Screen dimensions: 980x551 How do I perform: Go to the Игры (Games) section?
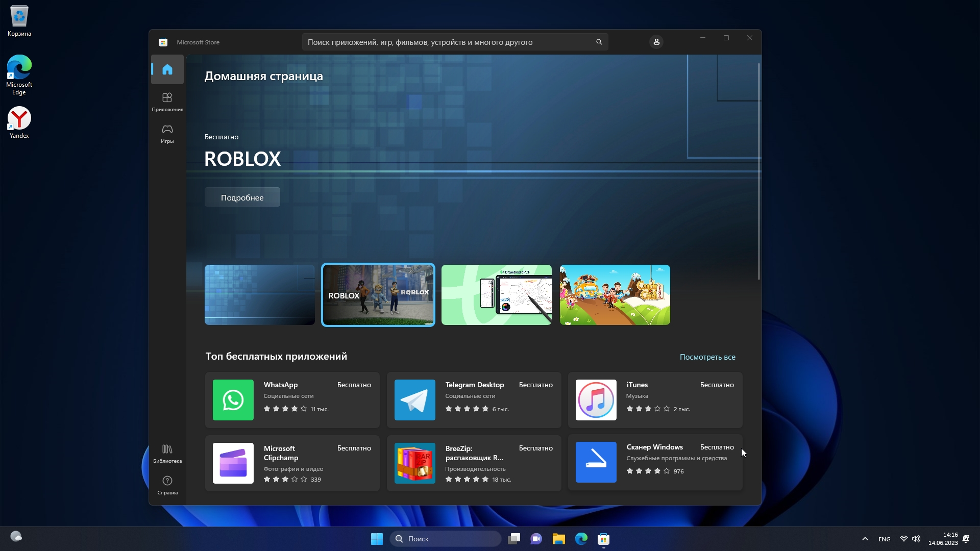(167, 133)
